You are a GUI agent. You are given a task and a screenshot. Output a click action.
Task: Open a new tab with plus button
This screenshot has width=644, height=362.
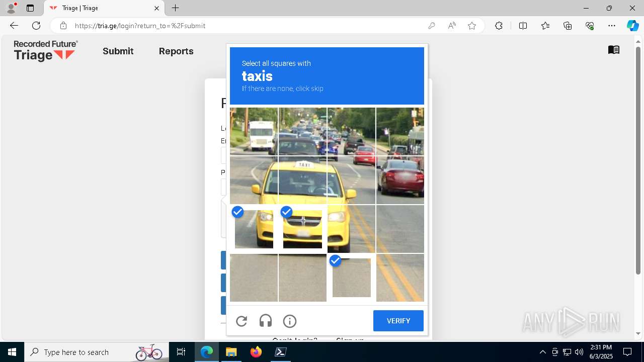(175, 8)
